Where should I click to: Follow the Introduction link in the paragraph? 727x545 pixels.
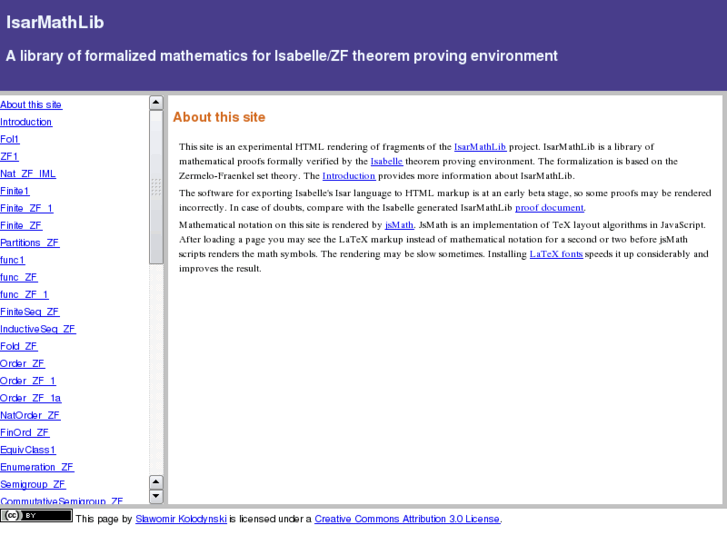[349, 176]
